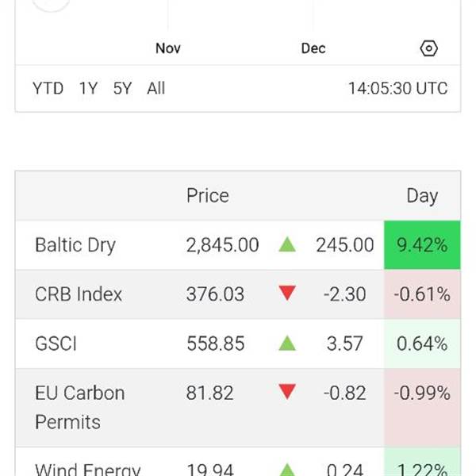Click green up arrow for Baltic Dry

tap(287, 245)
